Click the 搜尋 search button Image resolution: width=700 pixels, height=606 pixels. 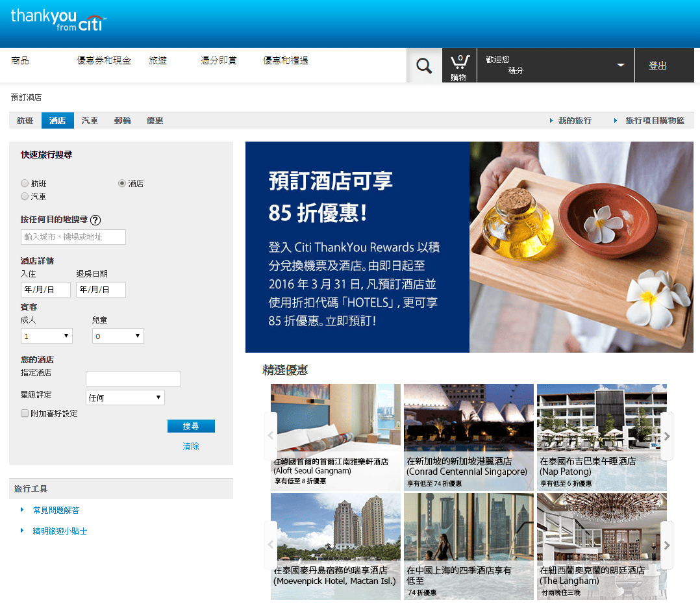pyautogui.click(x=191, y=426)
